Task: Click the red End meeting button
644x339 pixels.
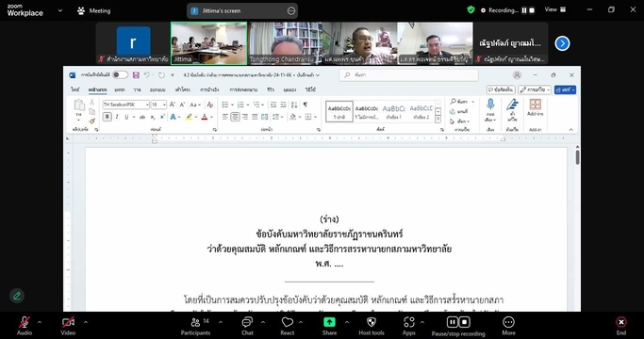Action: [621, 326]
